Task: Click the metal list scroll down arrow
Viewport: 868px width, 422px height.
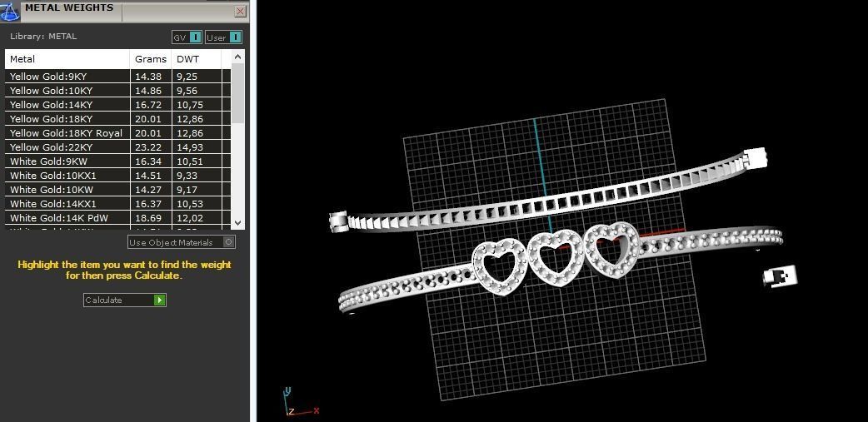Action: (x=237, y=223)
